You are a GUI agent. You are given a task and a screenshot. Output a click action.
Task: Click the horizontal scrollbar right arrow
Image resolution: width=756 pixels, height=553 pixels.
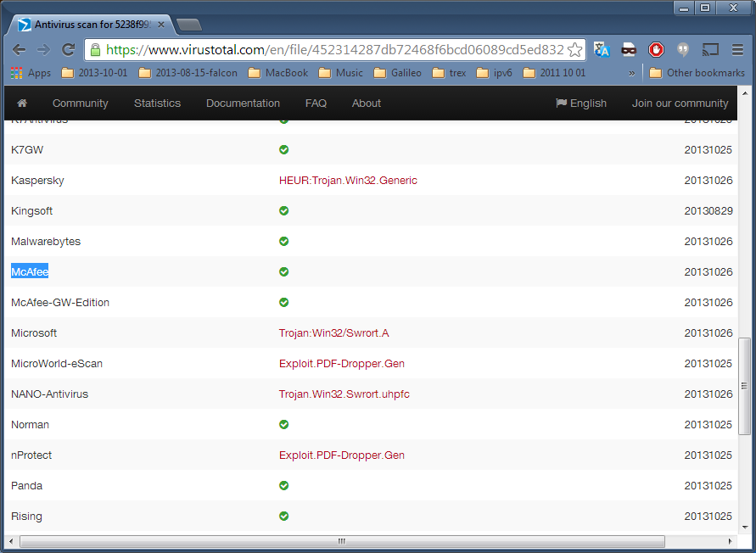[x=731, y=541]
